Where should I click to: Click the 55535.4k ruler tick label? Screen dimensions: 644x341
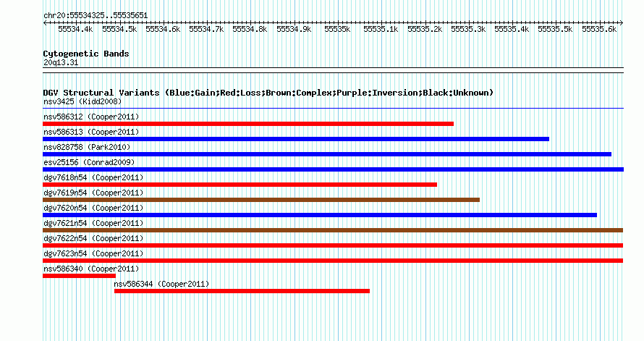point(512,29)
